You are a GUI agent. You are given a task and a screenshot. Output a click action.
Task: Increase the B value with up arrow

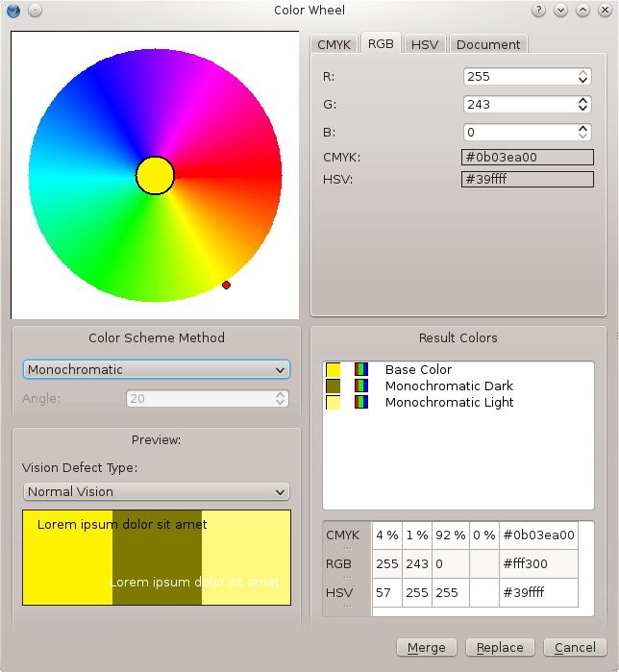[x=582, y=129]
